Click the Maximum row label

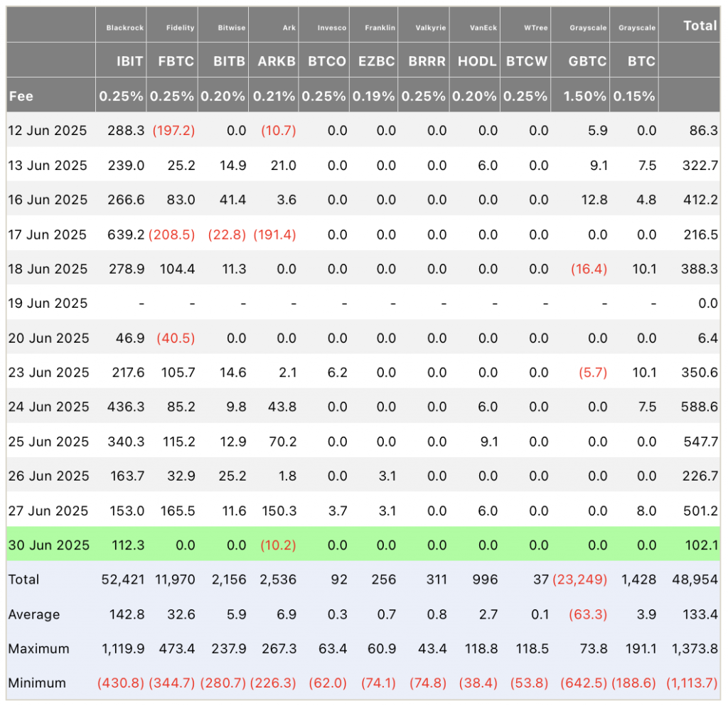[x=38, y=648]
